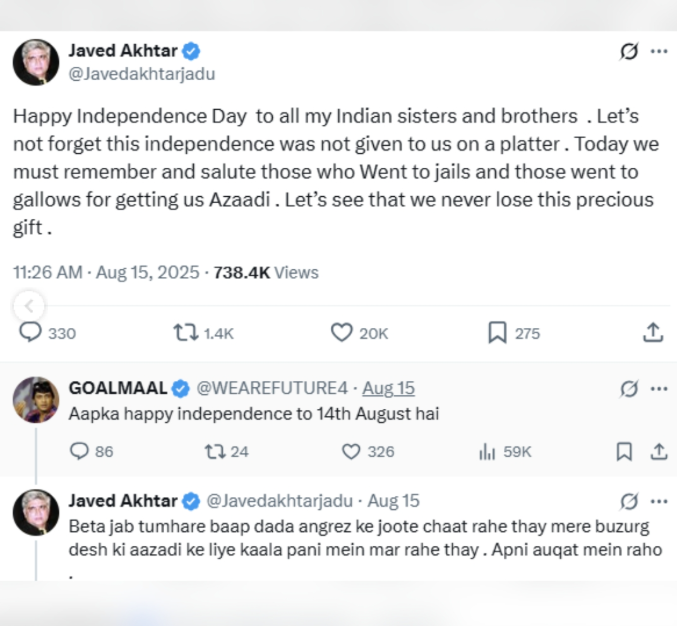Open more options on Javed's reply
Image resolution: width=677 pixels, height=626 pixels.
[x=659, y=501]
